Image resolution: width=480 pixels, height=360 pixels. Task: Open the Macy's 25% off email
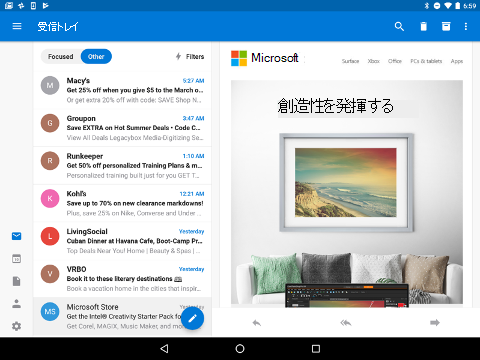[x=123, y=90]
